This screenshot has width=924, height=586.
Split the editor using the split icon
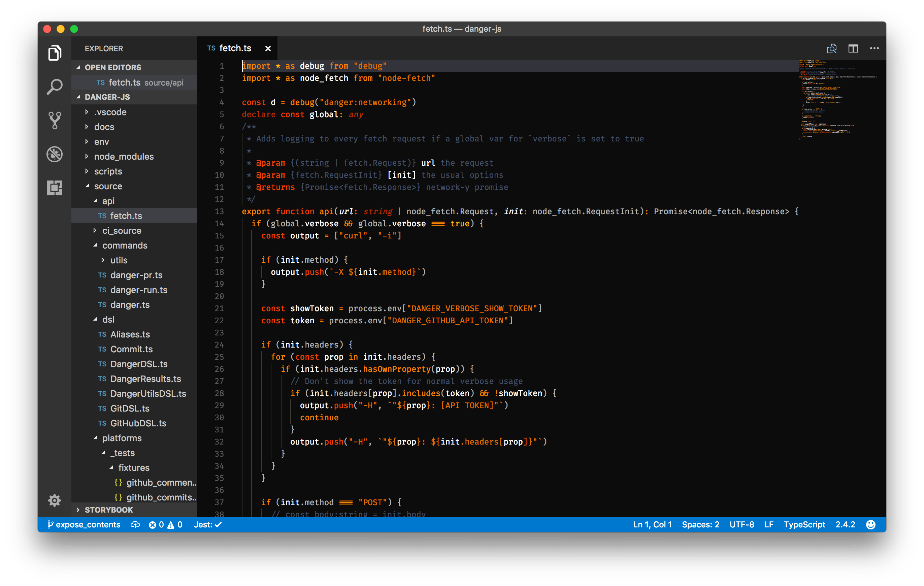853,48
